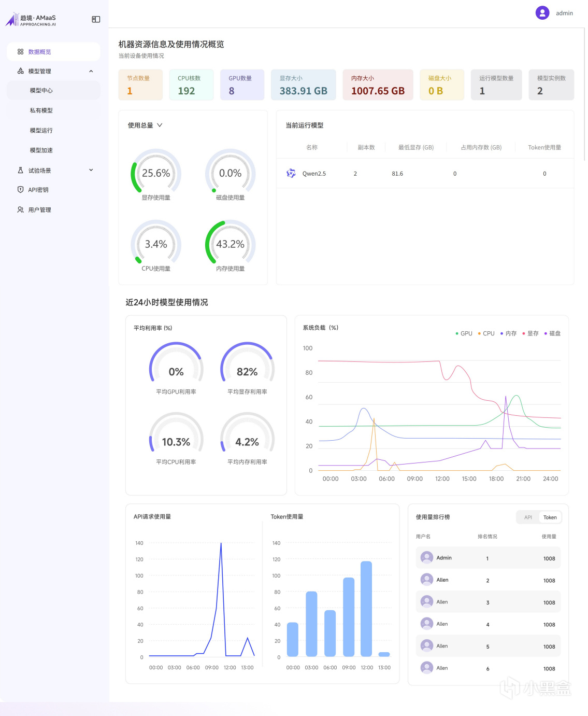Select Admin row in usage ranking
Viewport: 588px width, 716px height.
(488, 558)
